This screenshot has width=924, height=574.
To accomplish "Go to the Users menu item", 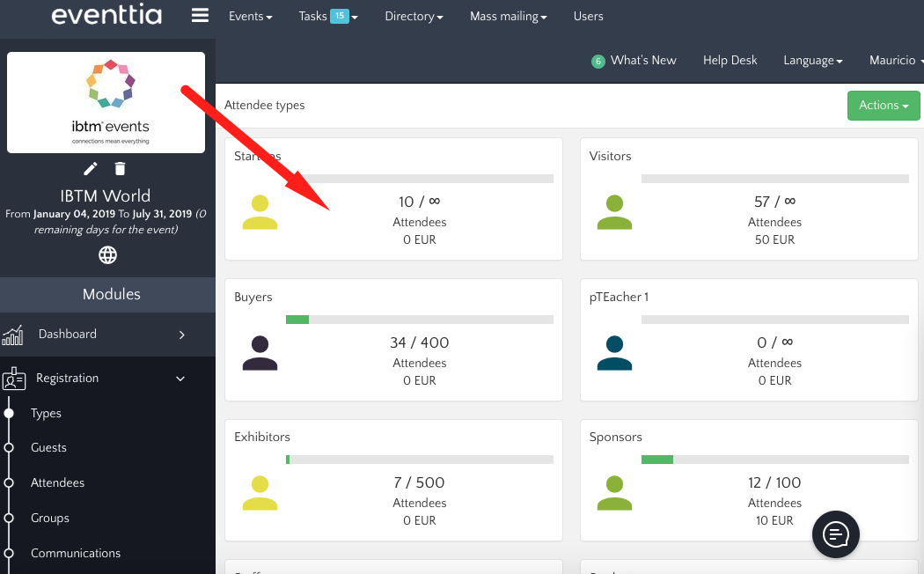I will click(x=588, y=17).
